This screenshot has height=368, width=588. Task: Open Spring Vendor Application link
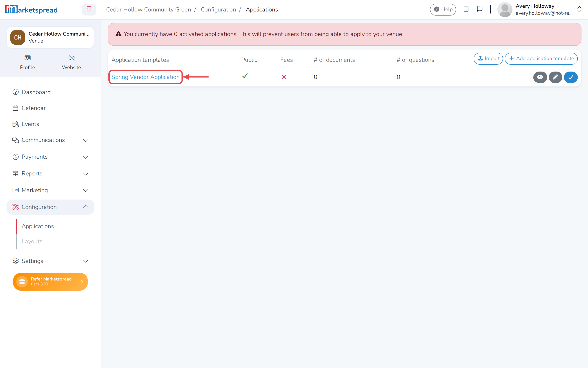pos(145,77)
